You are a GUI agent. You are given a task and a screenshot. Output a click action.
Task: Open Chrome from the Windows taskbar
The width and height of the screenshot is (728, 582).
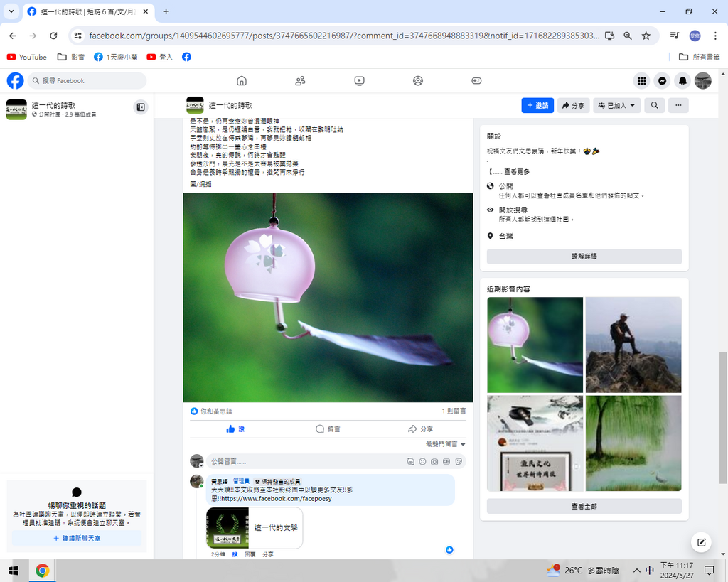[x=42, y=570]
